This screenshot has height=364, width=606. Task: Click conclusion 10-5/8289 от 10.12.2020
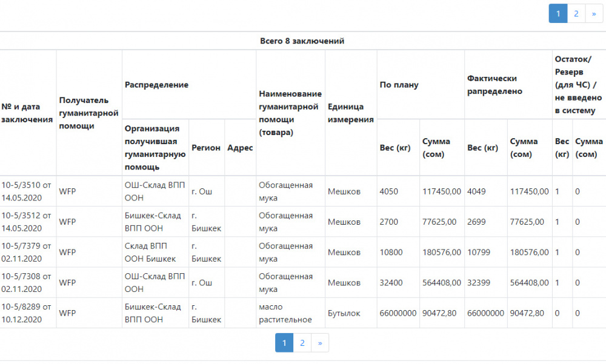pos(27,313)
